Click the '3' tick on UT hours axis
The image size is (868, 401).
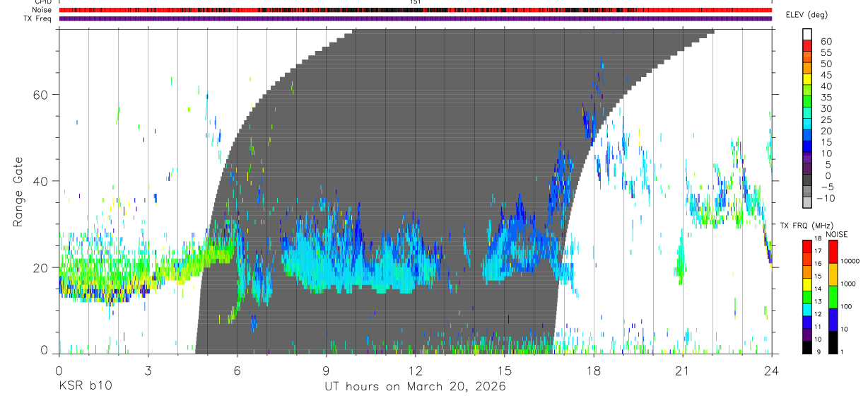148,370
